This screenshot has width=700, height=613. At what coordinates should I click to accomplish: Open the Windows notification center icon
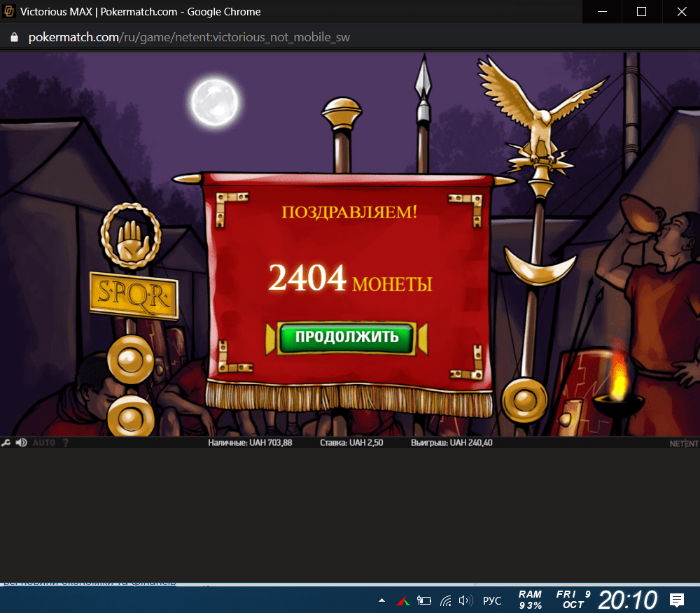677,600
